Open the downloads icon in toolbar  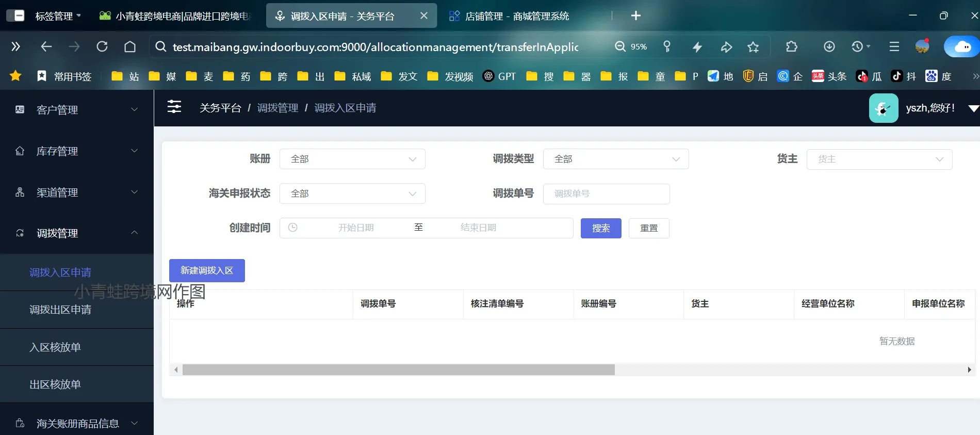click(829, 47)
